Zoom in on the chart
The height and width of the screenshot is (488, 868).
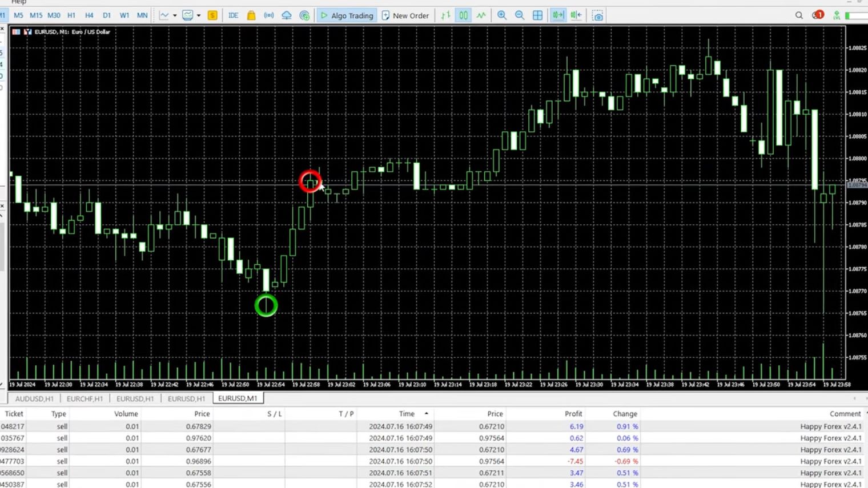(502, 15)
